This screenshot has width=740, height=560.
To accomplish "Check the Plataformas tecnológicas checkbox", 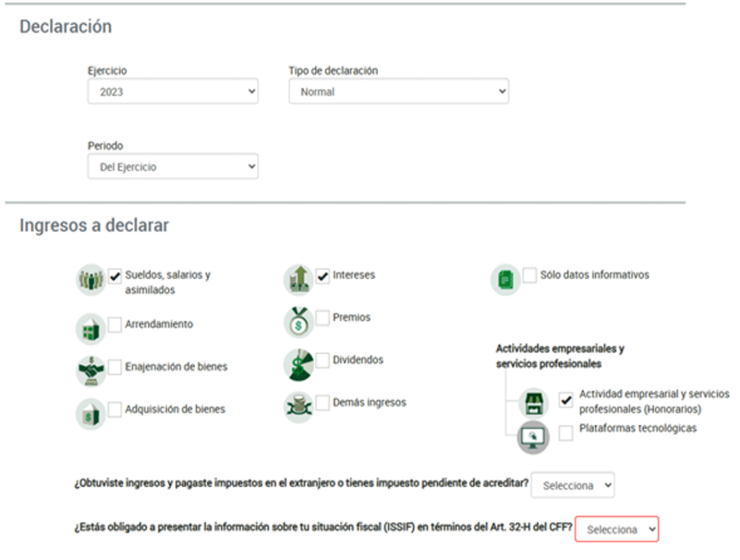I will [566, 433].
